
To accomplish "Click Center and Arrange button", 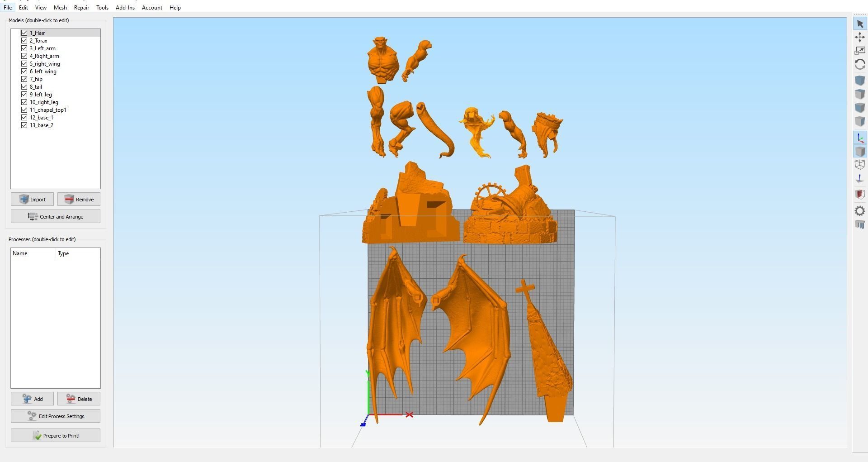I will click(56, 217).
